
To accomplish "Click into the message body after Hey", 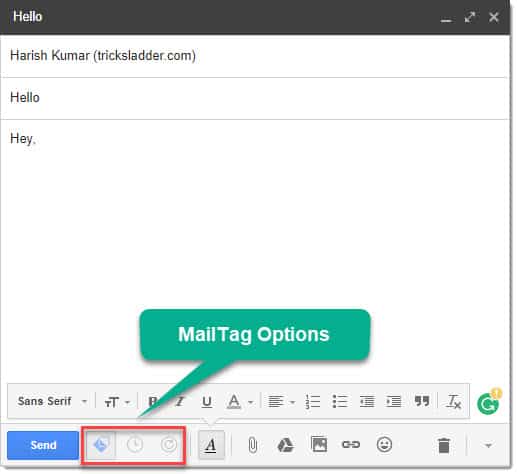I will tap(255, 250).
